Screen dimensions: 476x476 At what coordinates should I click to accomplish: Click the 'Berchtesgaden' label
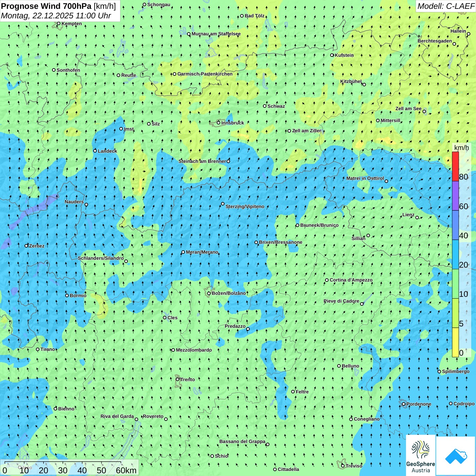coord(435,41)
